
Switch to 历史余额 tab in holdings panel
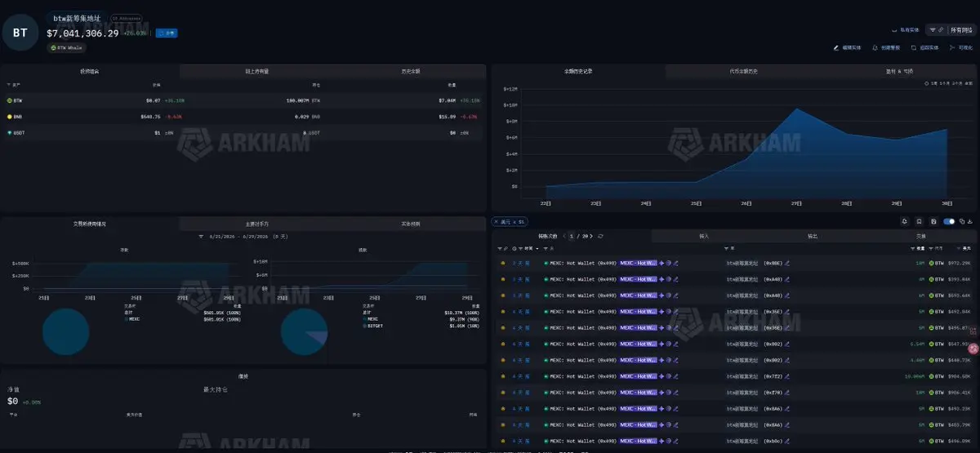tap(411, 72)
